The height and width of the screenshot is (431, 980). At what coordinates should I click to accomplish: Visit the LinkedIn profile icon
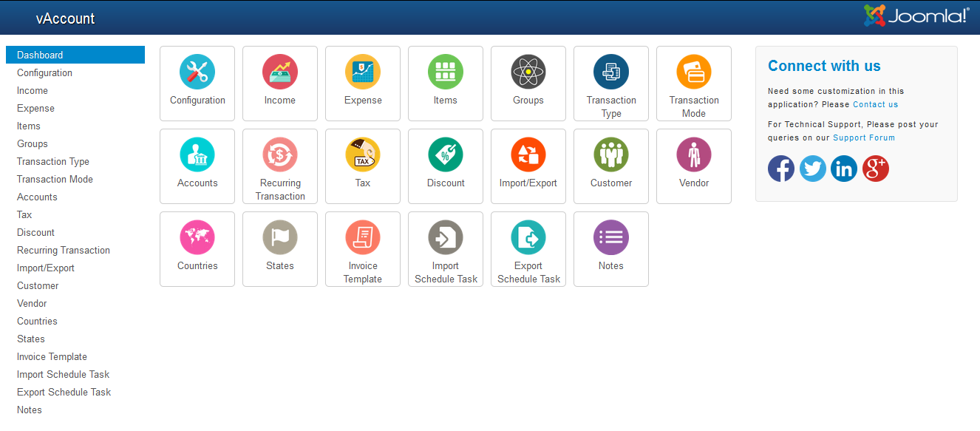tap(844, 169)
